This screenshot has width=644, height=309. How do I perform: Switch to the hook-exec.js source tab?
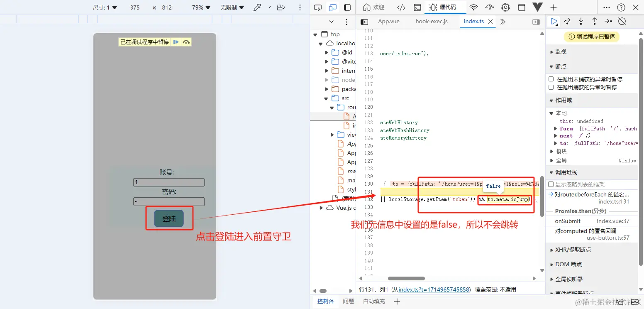click(x=432, y=22)
